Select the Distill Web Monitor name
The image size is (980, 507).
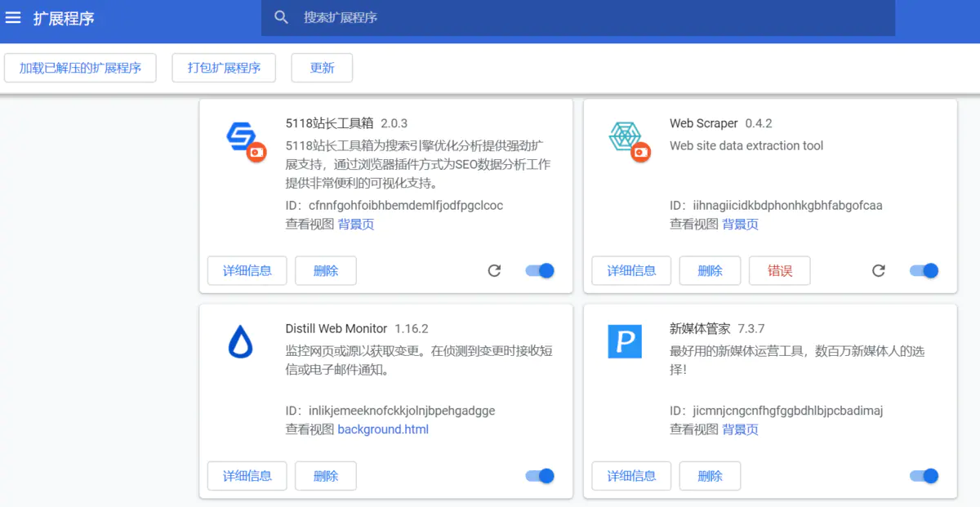(336, 329)
